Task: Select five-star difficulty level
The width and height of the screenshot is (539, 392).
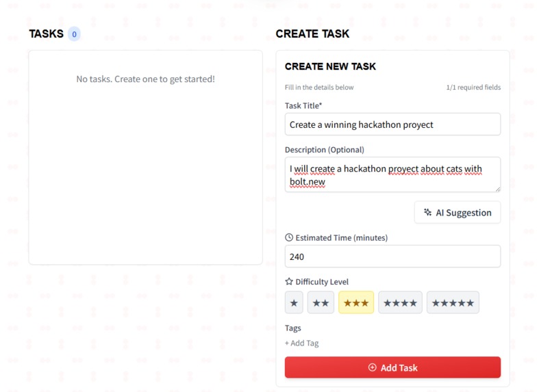Action: [453, 302]
